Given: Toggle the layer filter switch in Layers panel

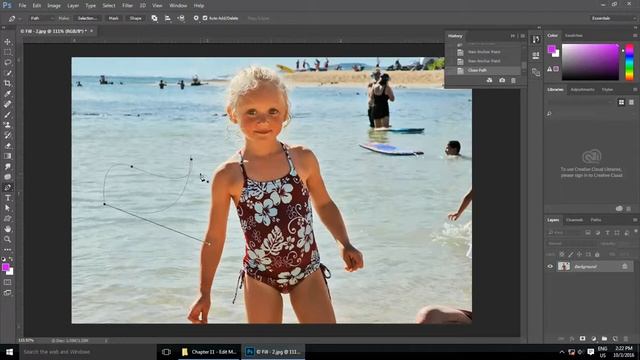Looking at the screenshot, I should (x=636, y=231).
